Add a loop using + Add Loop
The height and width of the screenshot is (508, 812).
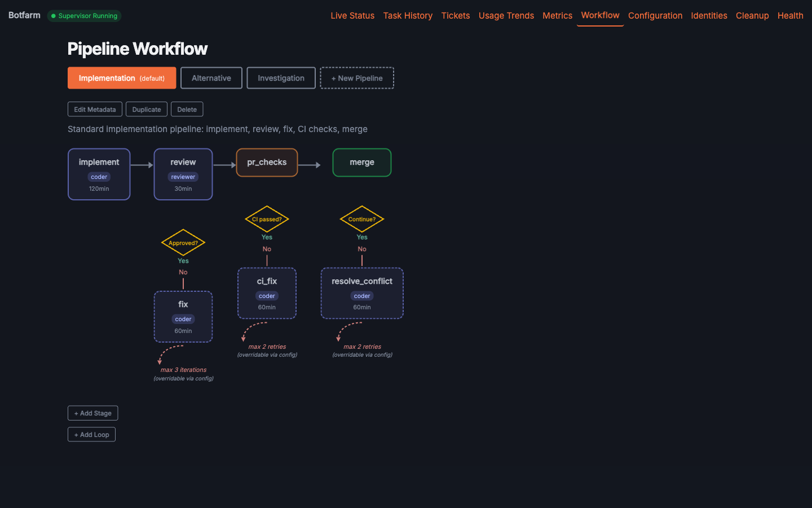[91, 434]
